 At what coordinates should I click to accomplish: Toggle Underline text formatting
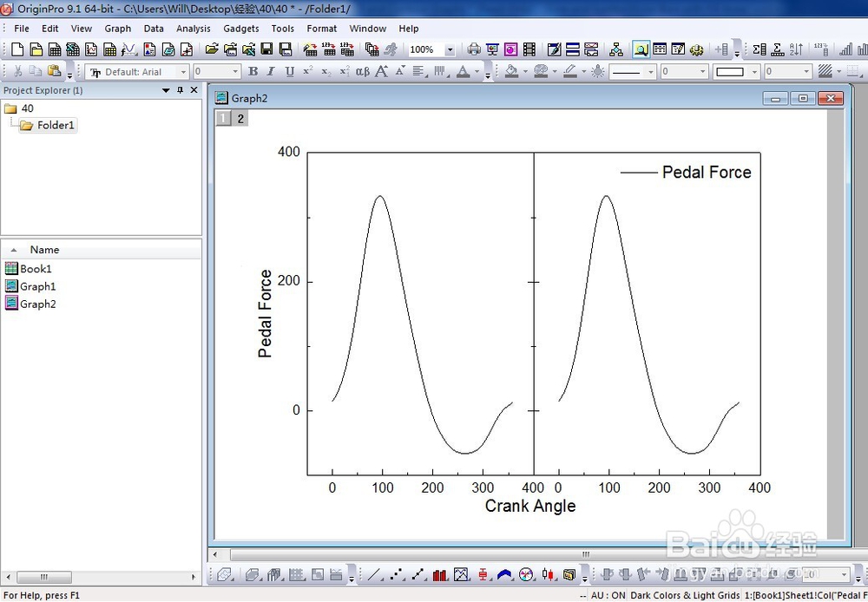290,71
